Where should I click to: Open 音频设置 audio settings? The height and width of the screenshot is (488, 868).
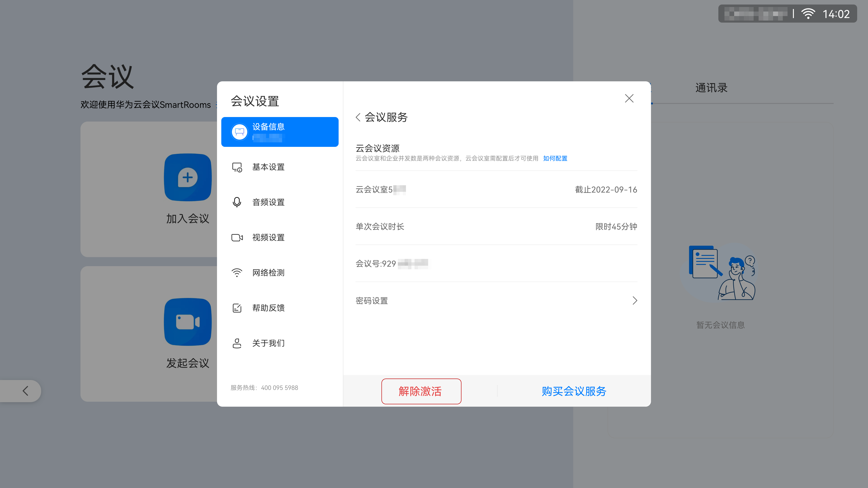pos(280,202)
